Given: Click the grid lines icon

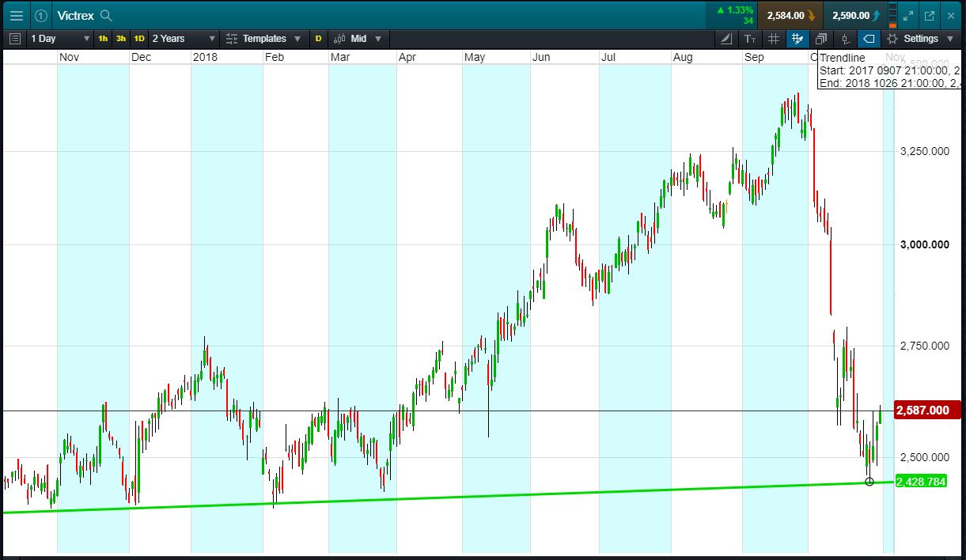Looking at the screenshot, I should [774, 39].
